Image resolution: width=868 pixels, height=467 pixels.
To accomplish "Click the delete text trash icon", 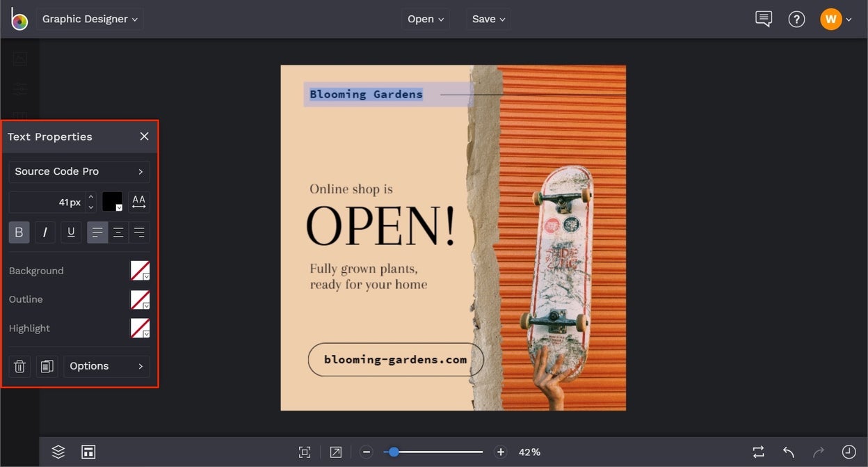I will click(19, 365).
